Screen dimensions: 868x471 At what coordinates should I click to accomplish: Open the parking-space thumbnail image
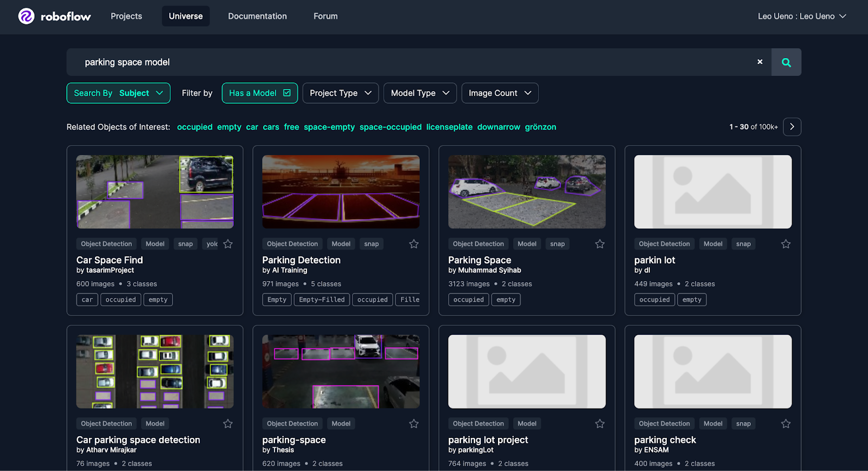point(341,371)
